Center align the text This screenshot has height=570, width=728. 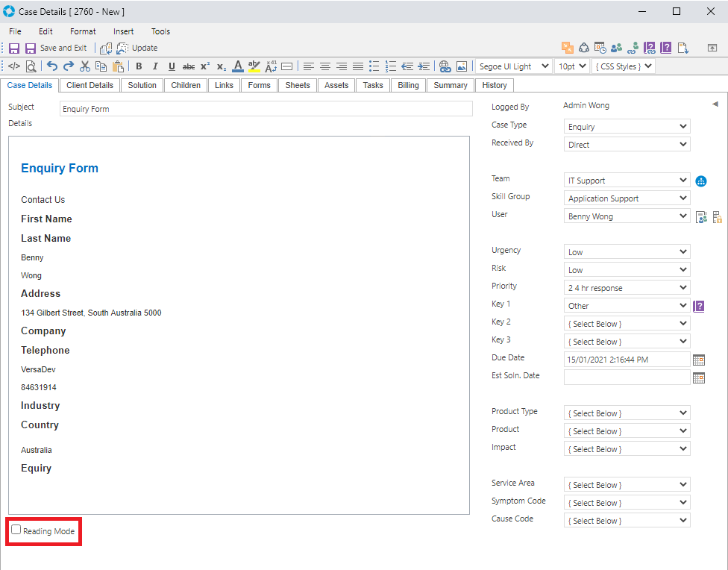pos(325,66)
